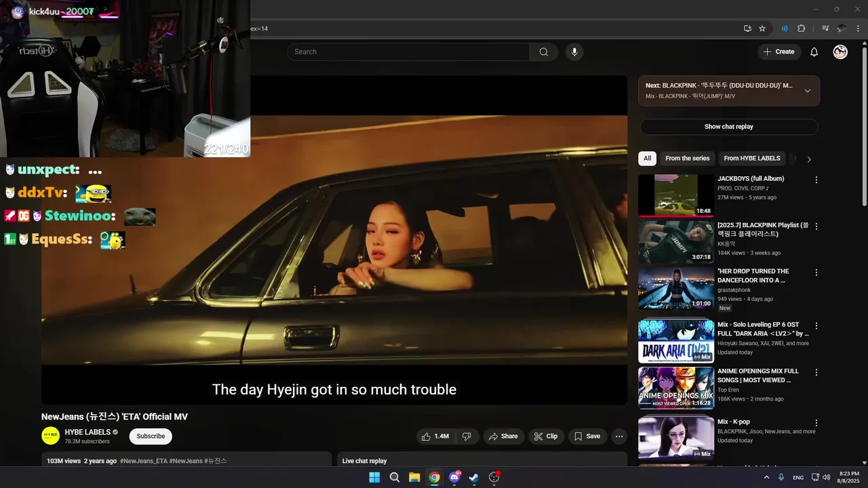
Task: Open Windows taskbar search
Action: pos(395,477)
